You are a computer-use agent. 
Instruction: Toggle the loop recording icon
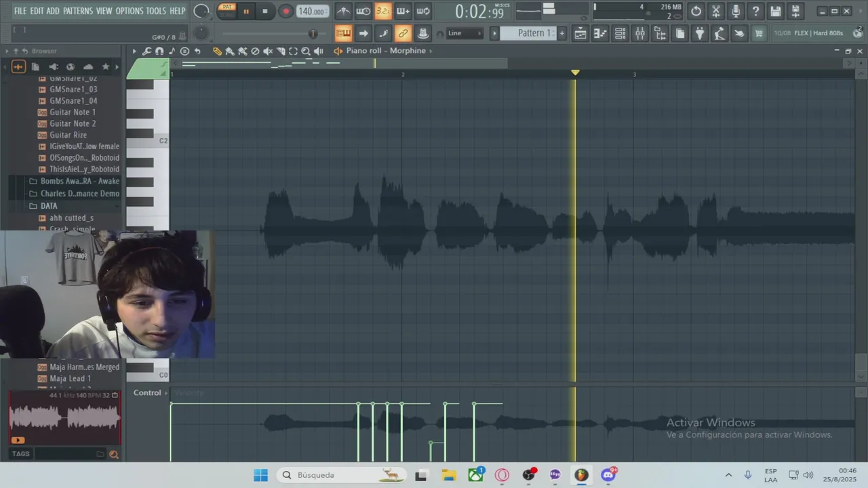click(x=423, y=11)
